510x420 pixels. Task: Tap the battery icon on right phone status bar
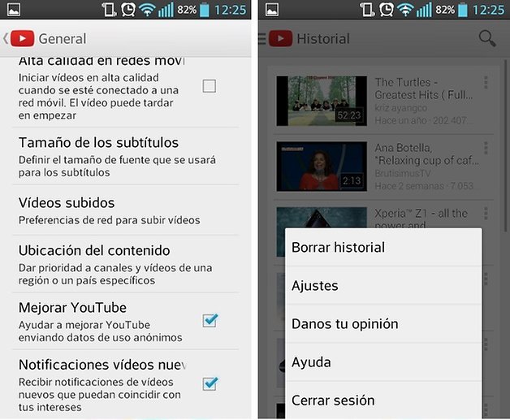[x=463, y=10]
